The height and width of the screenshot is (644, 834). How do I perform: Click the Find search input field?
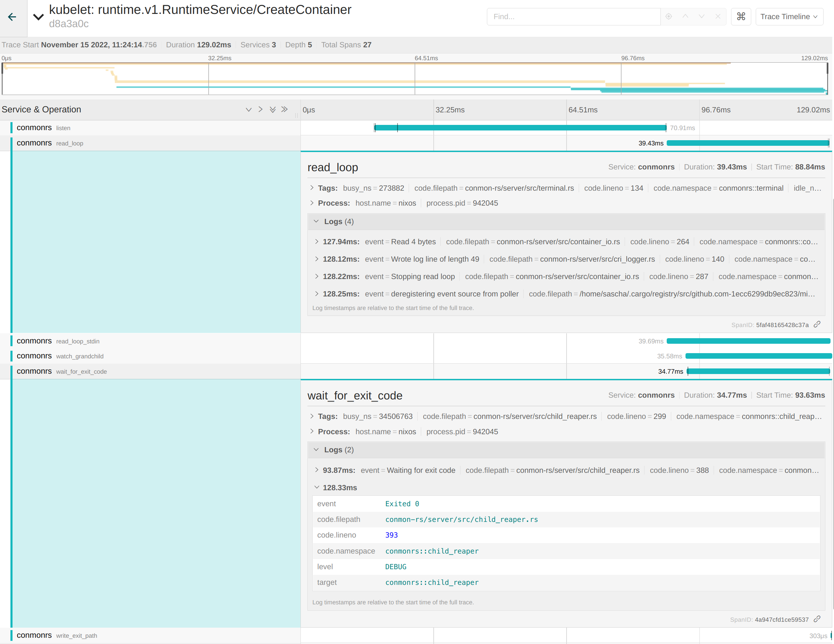tap(573, 17)
